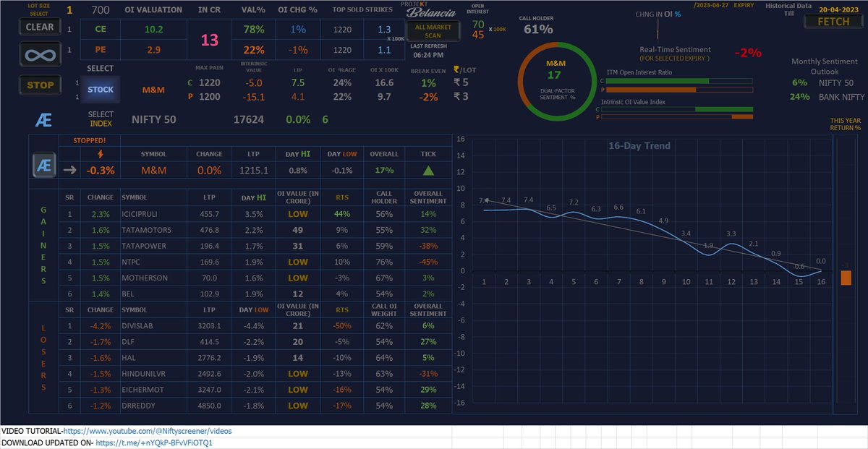Click the open interest value 70
The image size is (868, 449).
(478, 24)
